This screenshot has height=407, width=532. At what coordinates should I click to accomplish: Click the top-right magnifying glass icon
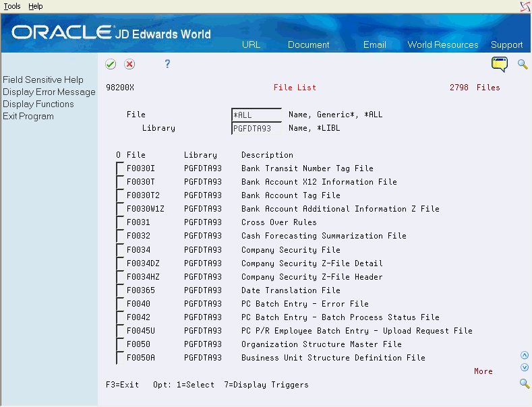click(x=523, y=64)
